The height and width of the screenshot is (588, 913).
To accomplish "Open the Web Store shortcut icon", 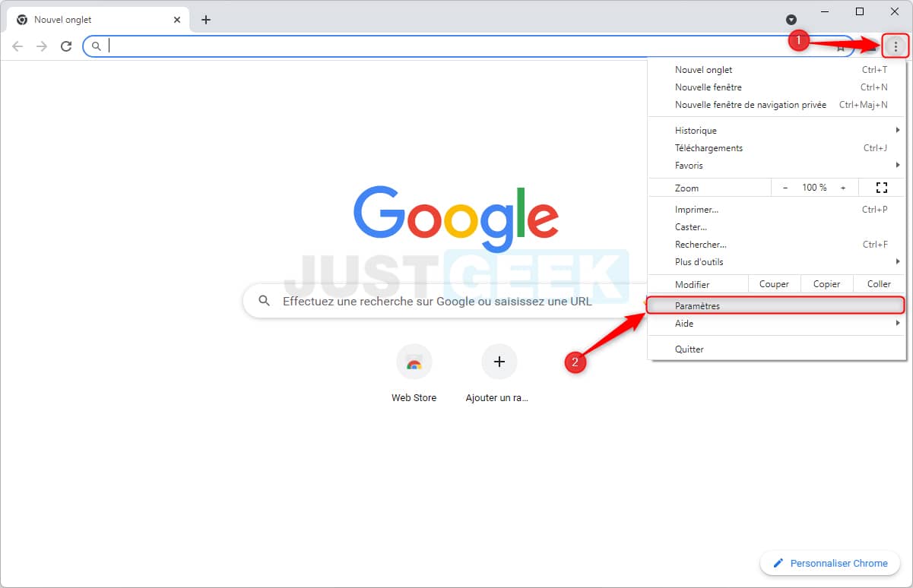I will pyautogui.click(x=414, y=362).
